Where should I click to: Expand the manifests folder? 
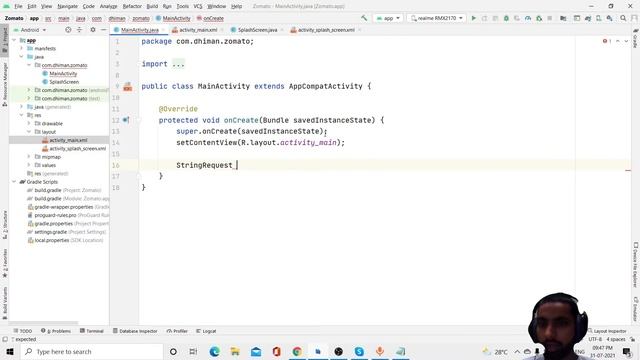[x=21, y=49]
